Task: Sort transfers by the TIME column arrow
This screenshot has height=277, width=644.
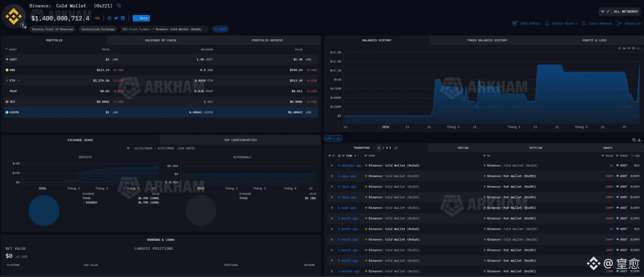Action: pos(355,156)
